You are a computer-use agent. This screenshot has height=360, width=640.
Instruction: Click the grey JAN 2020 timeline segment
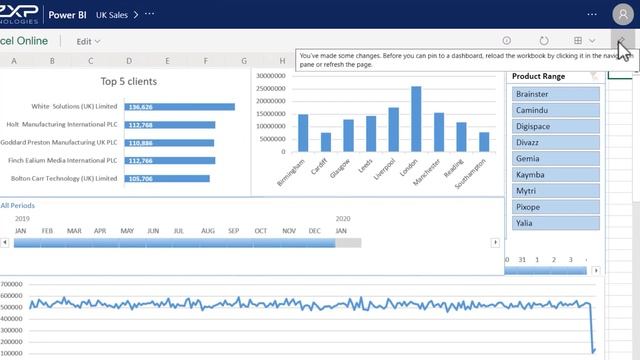(x=348, y=243)
